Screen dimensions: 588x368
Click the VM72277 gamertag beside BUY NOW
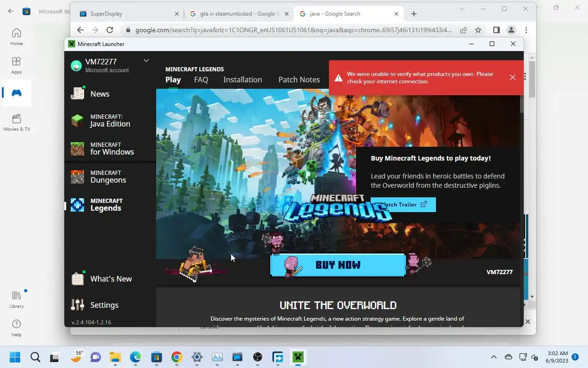(x=499, y=272)
